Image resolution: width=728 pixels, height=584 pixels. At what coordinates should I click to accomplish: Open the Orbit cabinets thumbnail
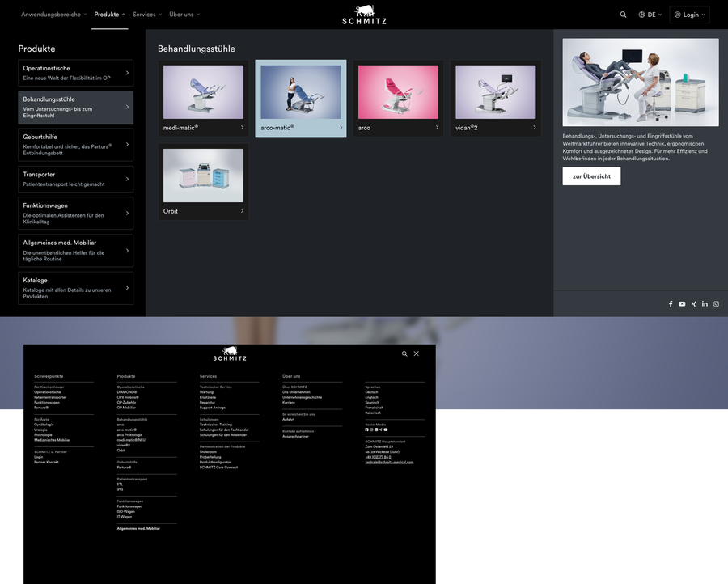[203, 176]
